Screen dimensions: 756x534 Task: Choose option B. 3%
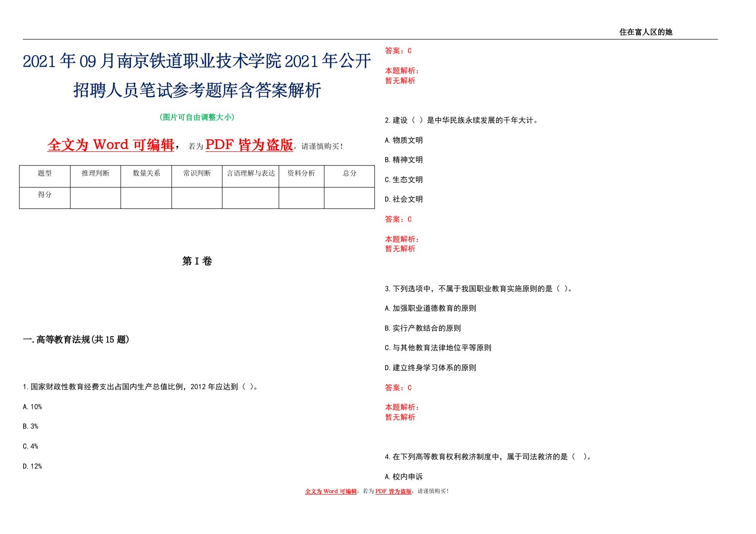(x=30, y=426)
